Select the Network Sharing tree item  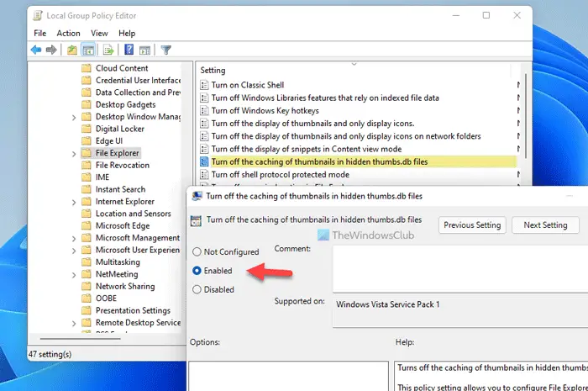(125, 286)
